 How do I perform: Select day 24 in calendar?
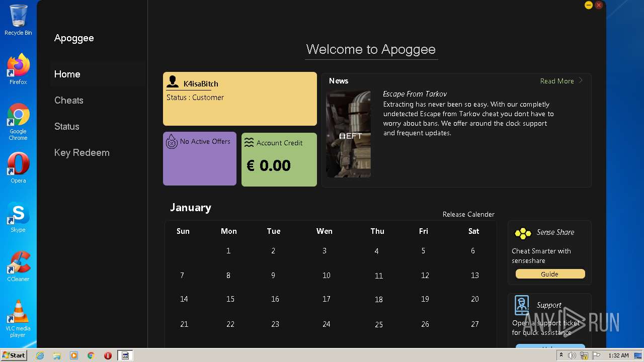pyautogui.click(x=327, y=324)
